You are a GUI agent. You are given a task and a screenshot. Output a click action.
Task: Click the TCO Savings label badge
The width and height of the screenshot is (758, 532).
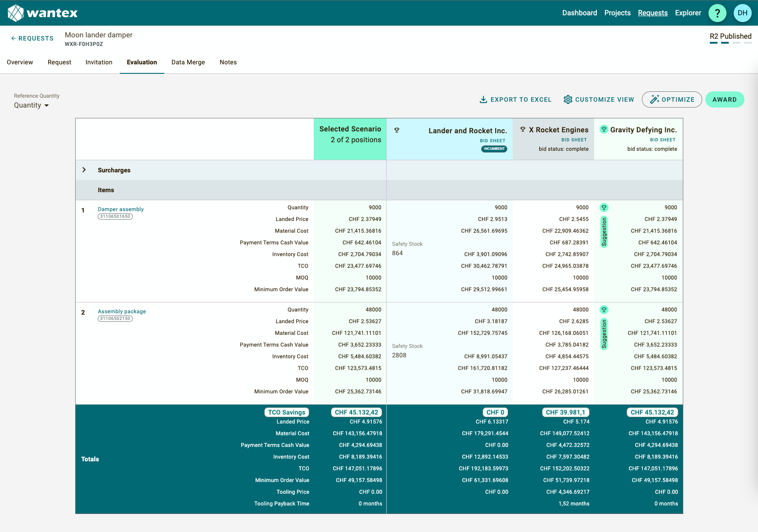287,412
